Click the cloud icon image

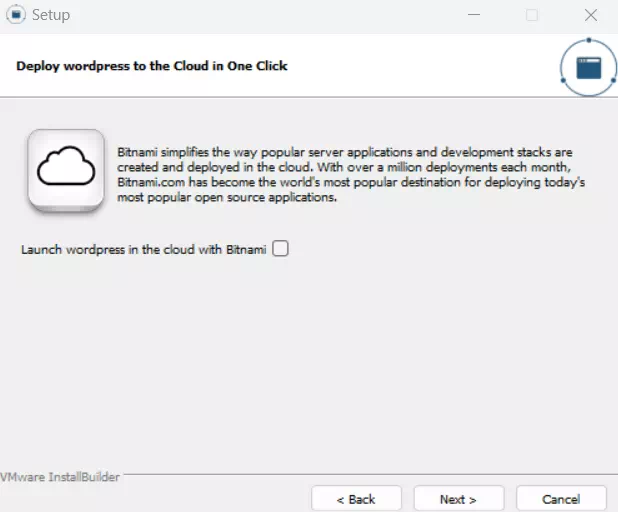point(66,170)
